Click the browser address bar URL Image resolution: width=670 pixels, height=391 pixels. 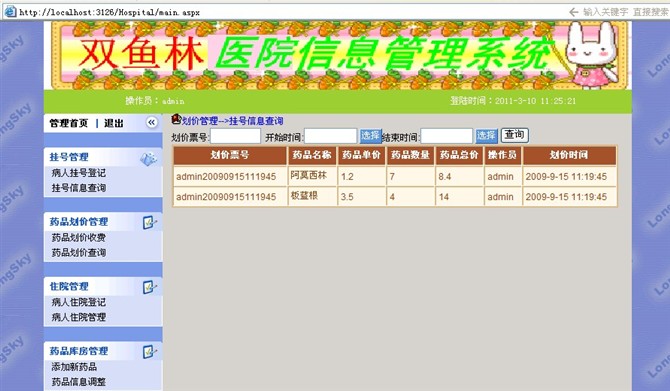[x=109, y=12]
